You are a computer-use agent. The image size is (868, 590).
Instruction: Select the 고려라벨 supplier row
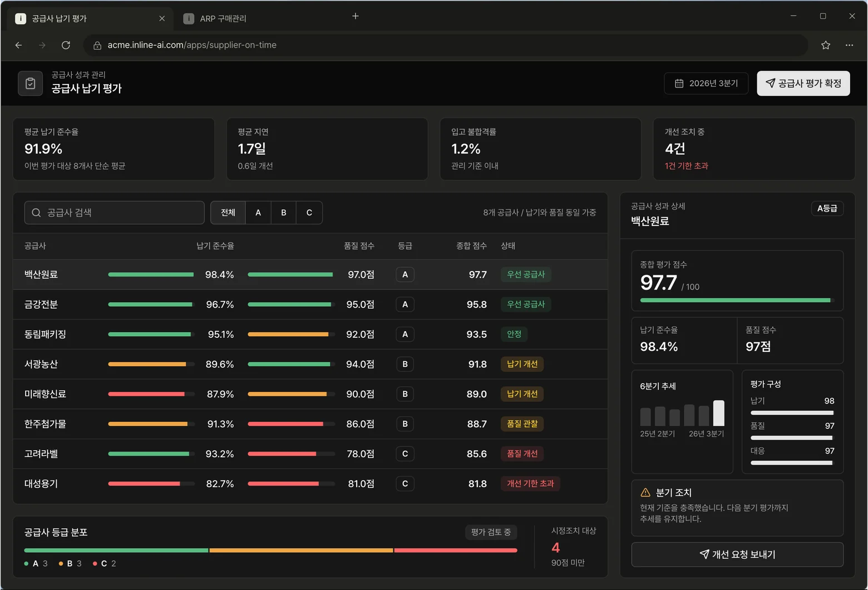pyautogui.click(x=310, y=454)
